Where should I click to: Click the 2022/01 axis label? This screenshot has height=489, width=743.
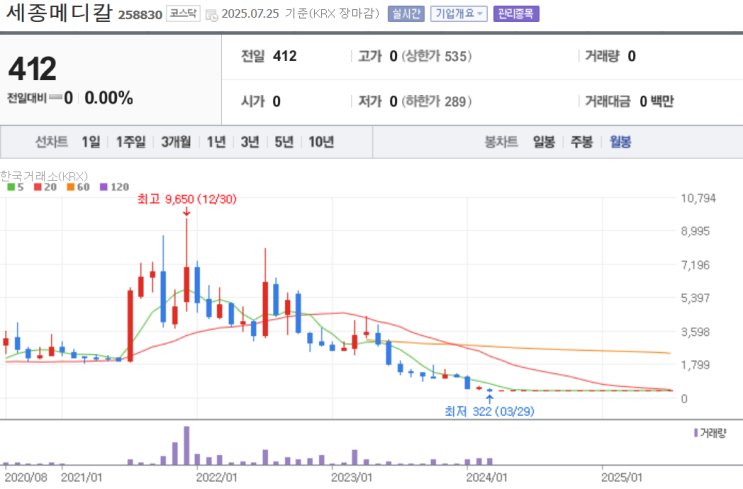click(216, 477)
